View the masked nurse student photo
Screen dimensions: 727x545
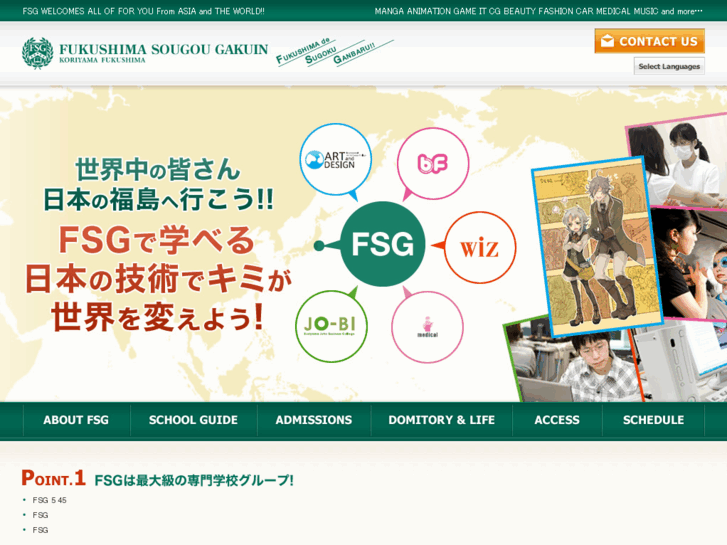[x=679, y=162]
